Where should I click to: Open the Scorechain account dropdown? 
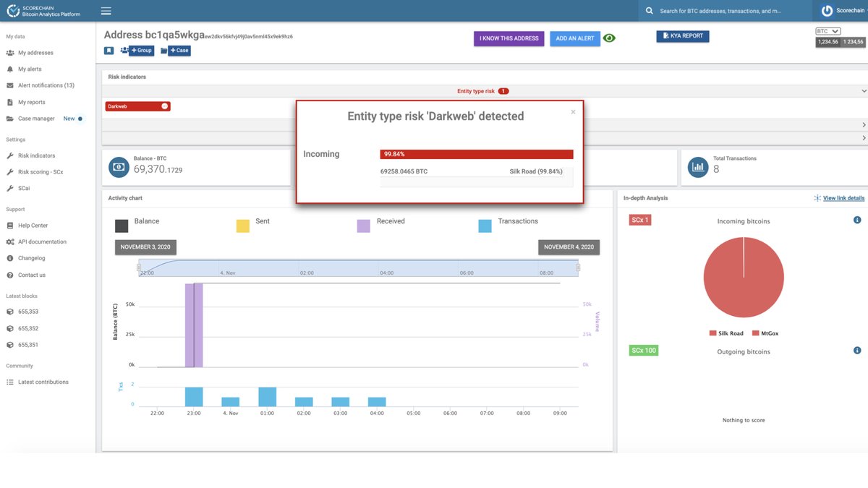844,11
